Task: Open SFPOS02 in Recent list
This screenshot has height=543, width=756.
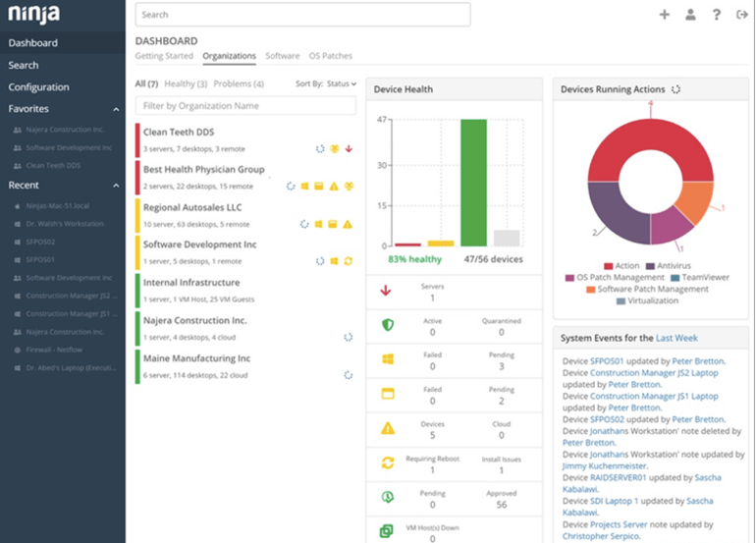Action: pyautogui.click(x=40, y=242)
